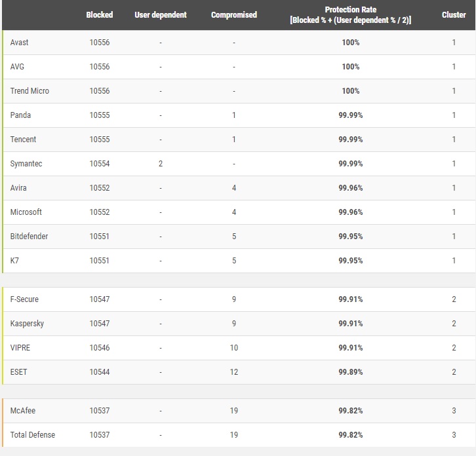Click the Bitdefender product name
Screen dimensions: 476x456
pos(29,237)
